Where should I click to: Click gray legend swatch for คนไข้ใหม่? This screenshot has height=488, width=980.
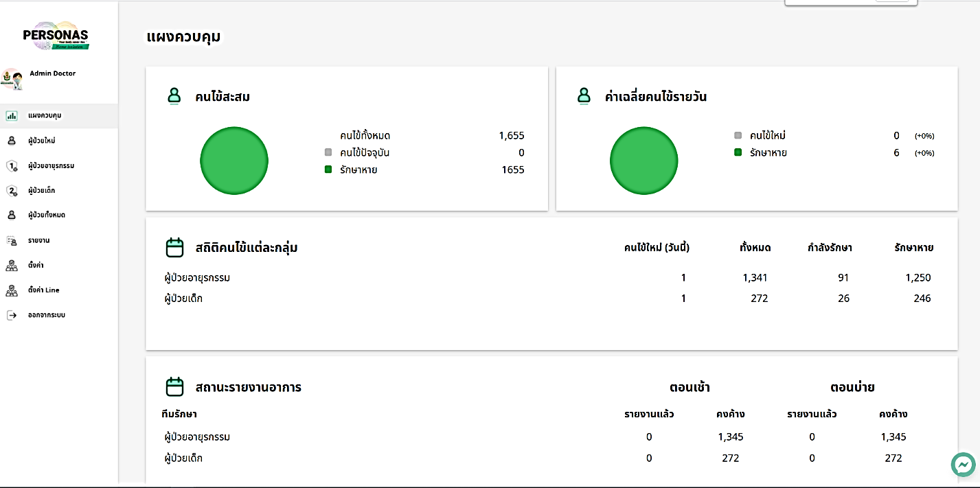tap(738, 136)
